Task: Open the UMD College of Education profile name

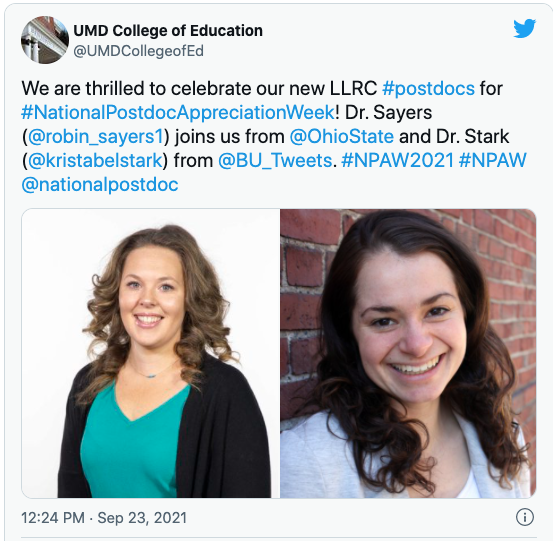Action: point(168,31)
